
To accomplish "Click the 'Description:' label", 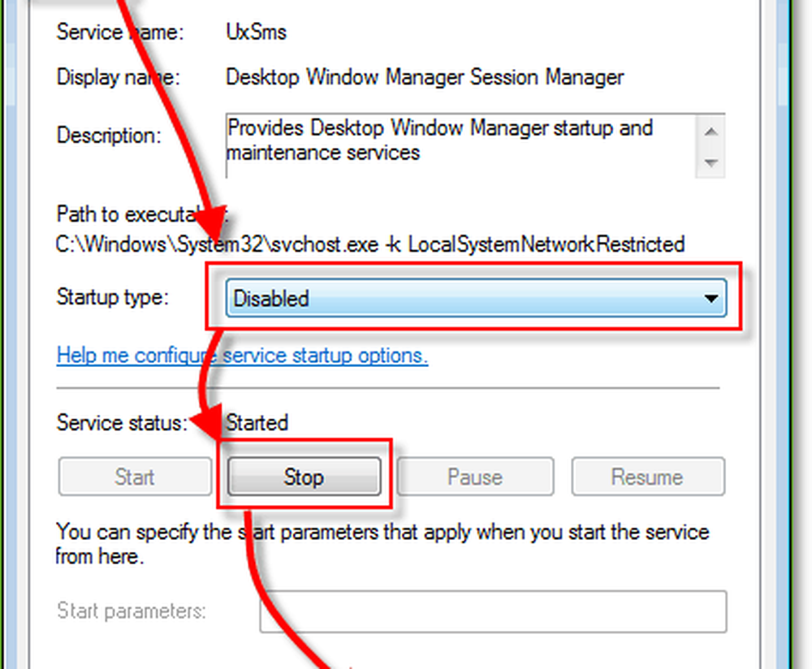I will (x=109, y=135).
